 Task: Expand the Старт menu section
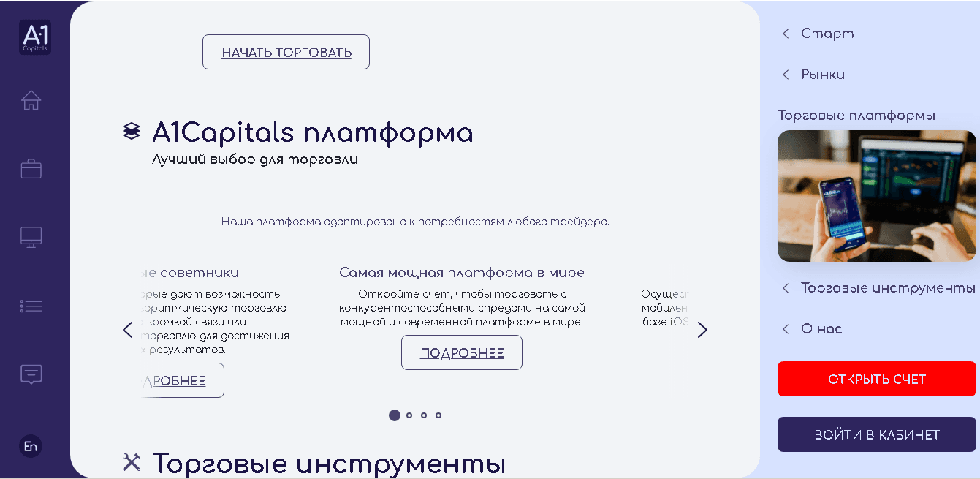[827, 34]
